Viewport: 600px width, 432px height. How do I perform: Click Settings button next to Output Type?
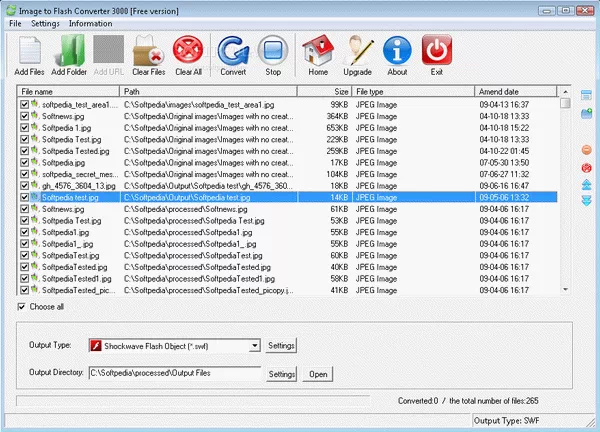281,346
